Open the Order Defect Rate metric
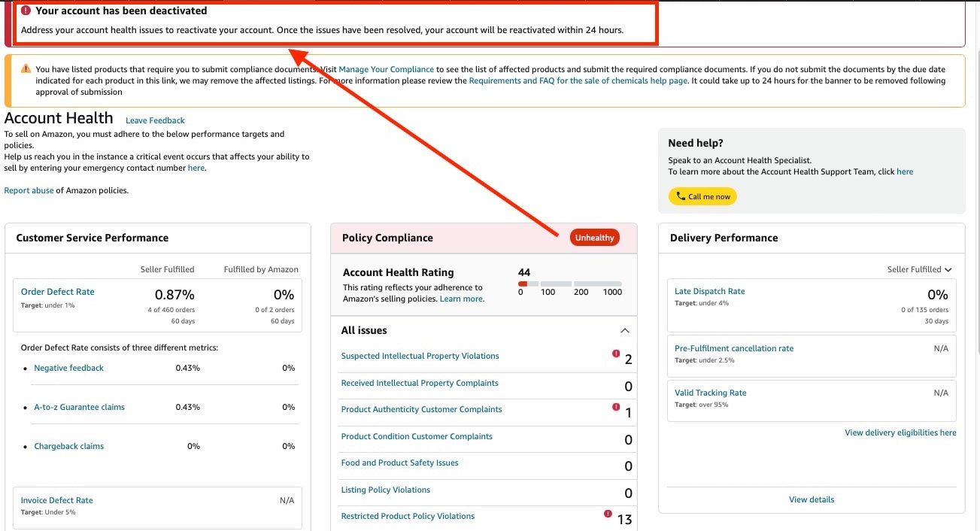Screen dimensions: 980x531 [58, 292]
